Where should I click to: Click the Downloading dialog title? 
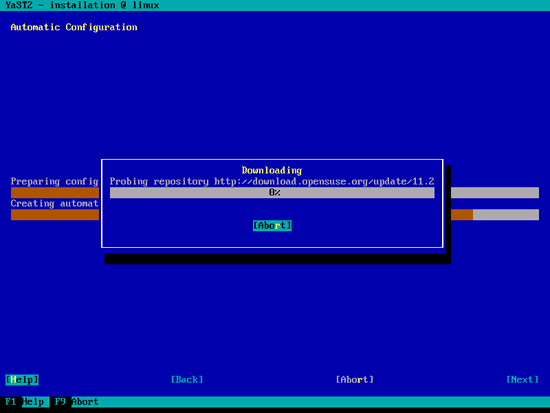(272, 171)
